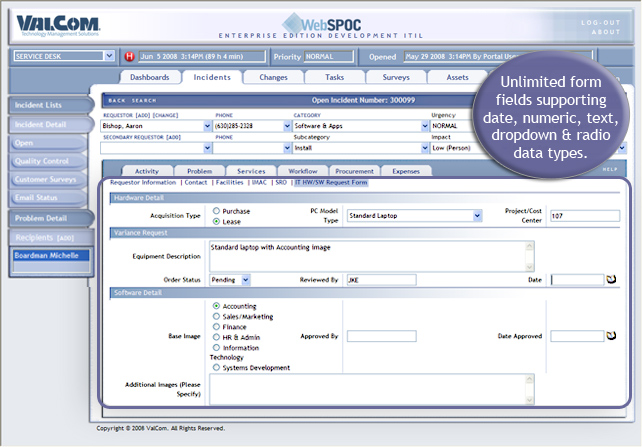Select recipient Boardman Michelle
Image resolution: width=642 pixels, height=447 pixels.
[x=51, y=255]
